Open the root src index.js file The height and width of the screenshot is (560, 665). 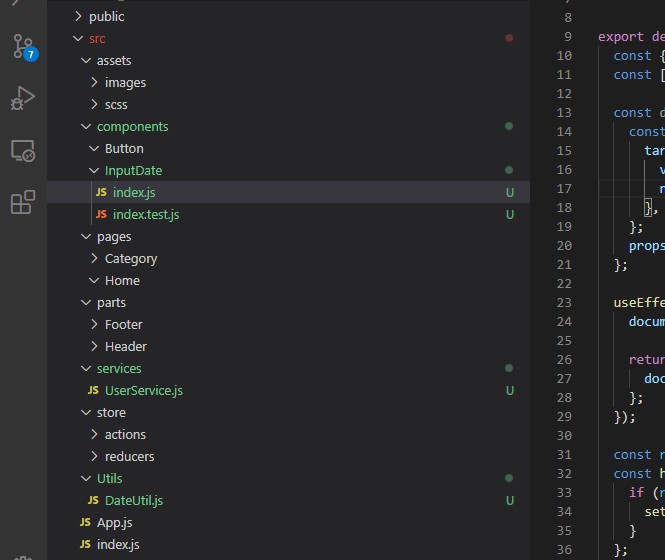coord(288,544)
